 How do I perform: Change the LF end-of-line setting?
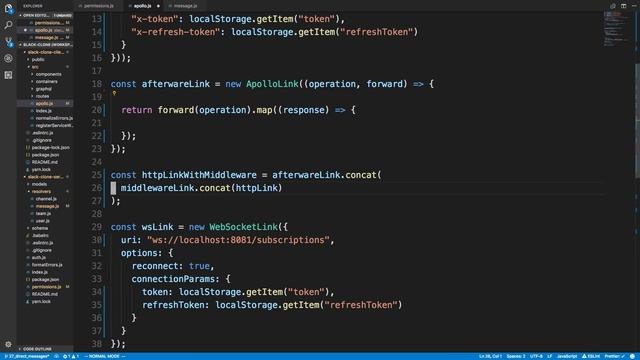(x=549, y=356)
